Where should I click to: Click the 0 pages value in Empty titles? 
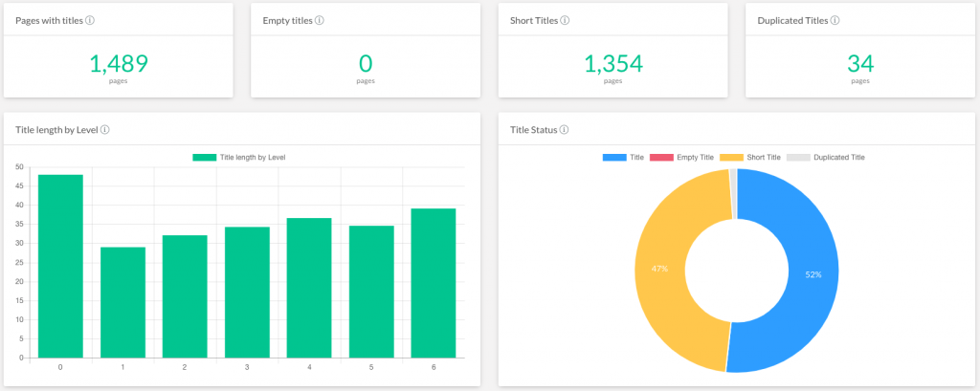366,64
